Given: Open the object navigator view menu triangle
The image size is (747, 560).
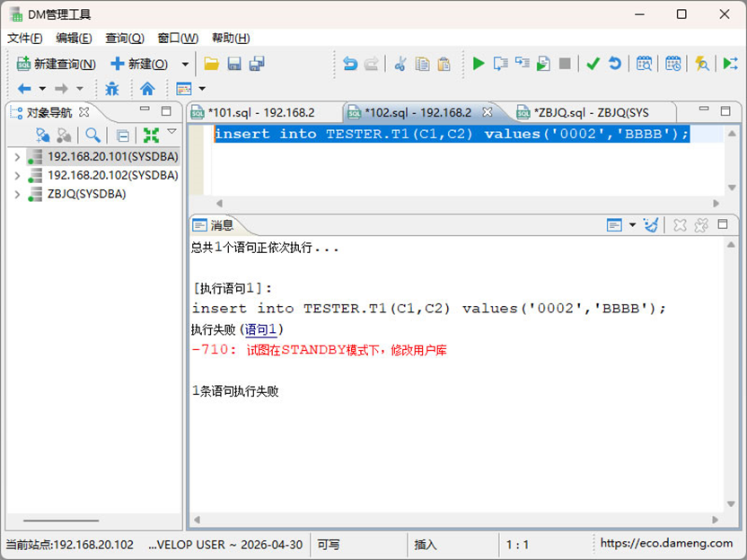Looking at the screenshot, I should point(172,131).
